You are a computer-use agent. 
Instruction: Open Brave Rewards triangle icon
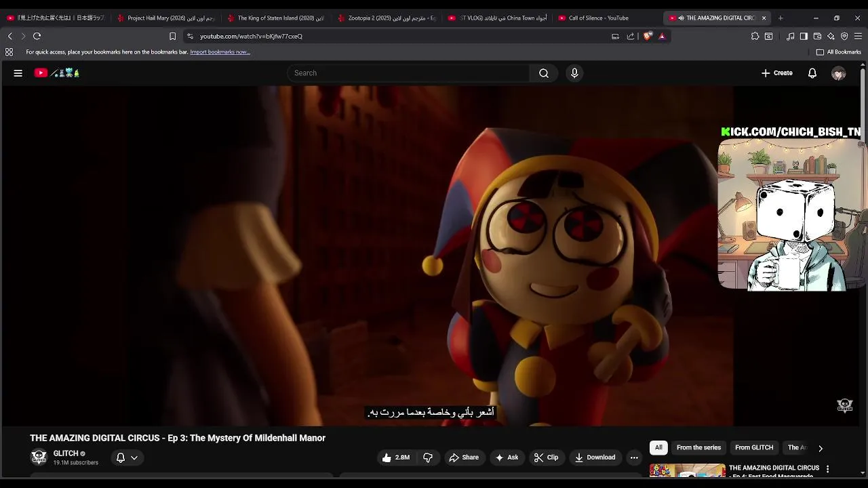662,37
